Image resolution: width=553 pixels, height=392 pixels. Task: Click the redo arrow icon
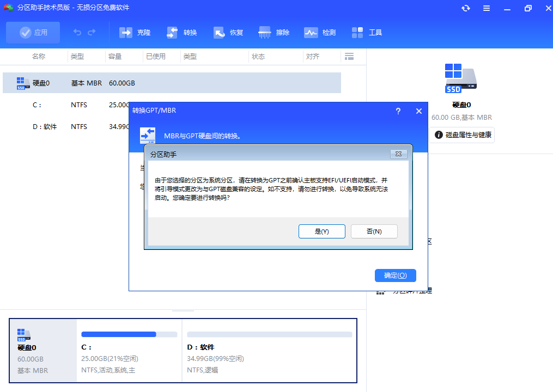point(92,33)
